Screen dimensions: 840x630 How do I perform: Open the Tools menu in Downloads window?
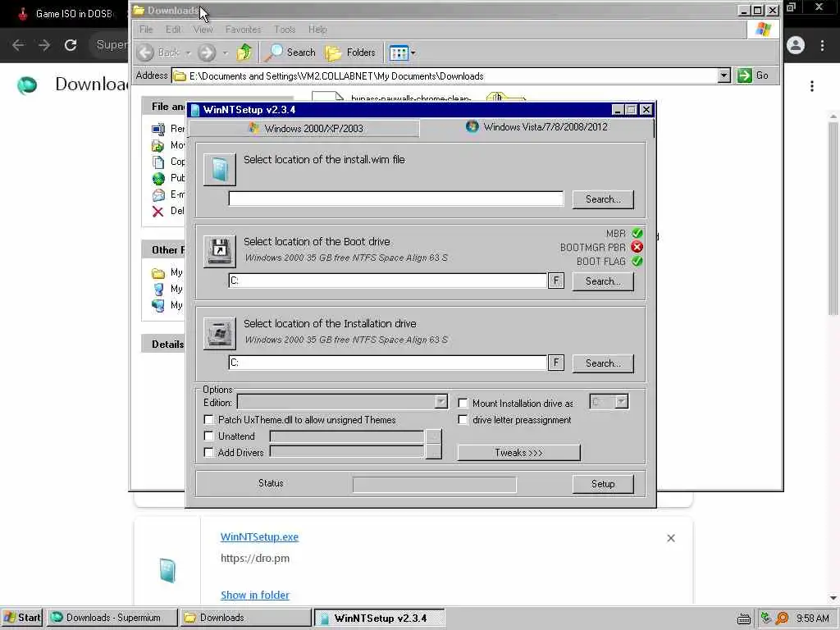click(x=285, y=30)
